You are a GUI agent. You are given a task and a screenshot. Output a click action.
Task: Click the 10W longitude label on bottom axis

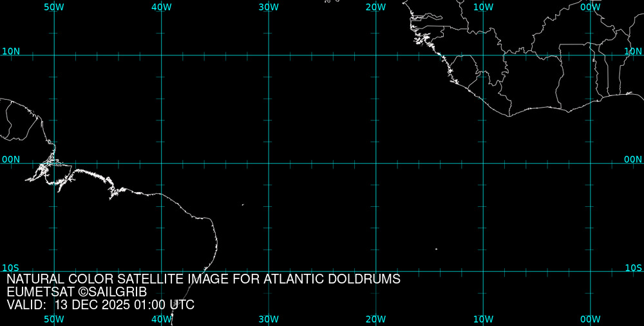[483, 319]
